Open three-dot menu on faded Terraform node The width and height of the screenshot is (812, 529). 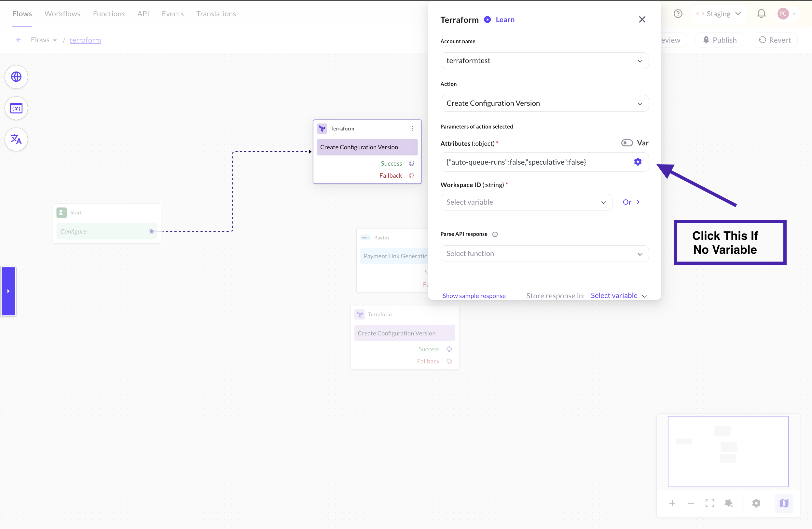coord(450,314)
